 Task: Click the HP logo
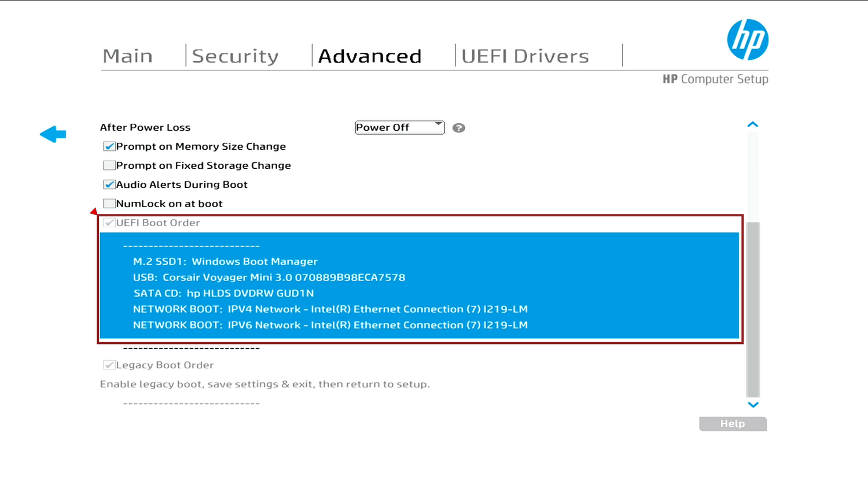746,39
